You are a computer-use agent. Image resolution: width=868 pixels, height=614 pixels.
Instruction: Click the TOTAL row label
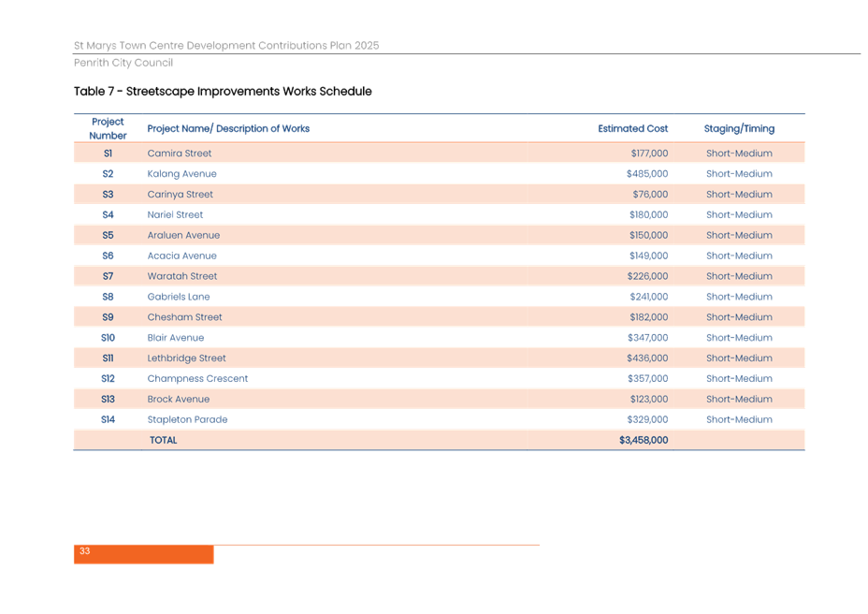point(163,440)
